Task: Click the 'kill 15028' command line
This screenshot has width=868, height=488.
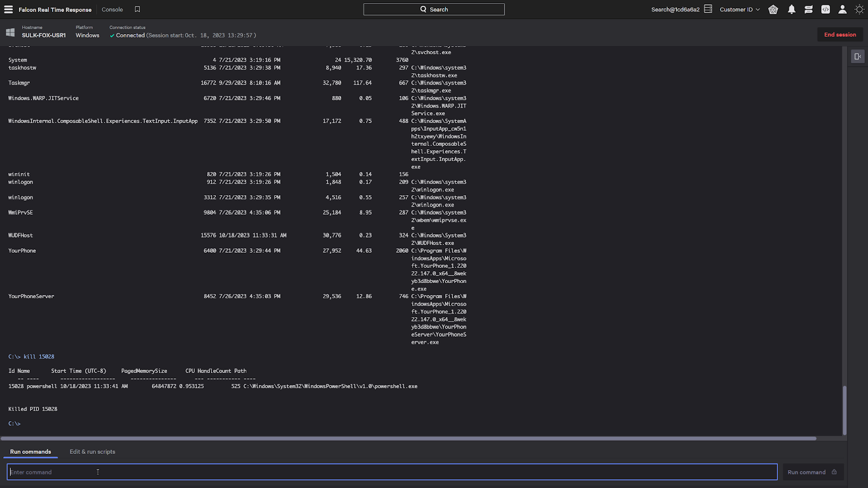Action: (x=31, y=357)
